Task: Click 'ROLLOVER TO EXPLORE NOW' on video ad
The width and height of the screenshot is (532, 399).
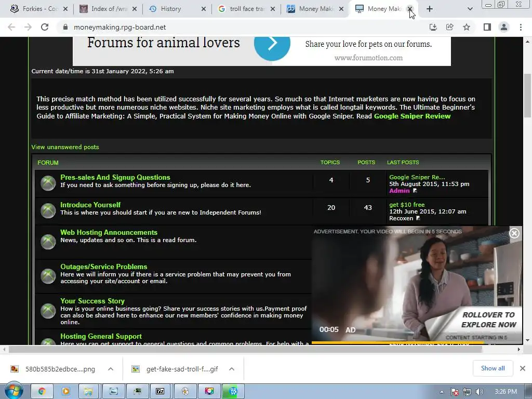Action: (488, 320)
